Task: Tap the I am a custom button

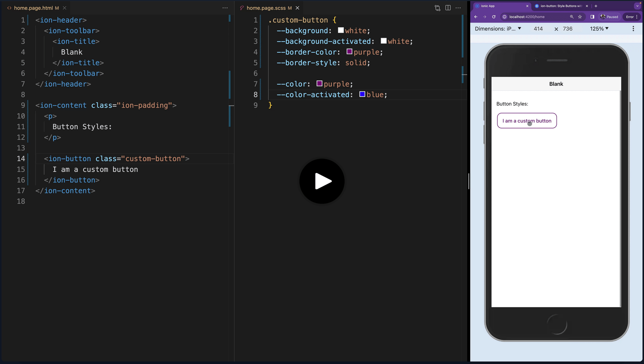Action: point(527,121)
